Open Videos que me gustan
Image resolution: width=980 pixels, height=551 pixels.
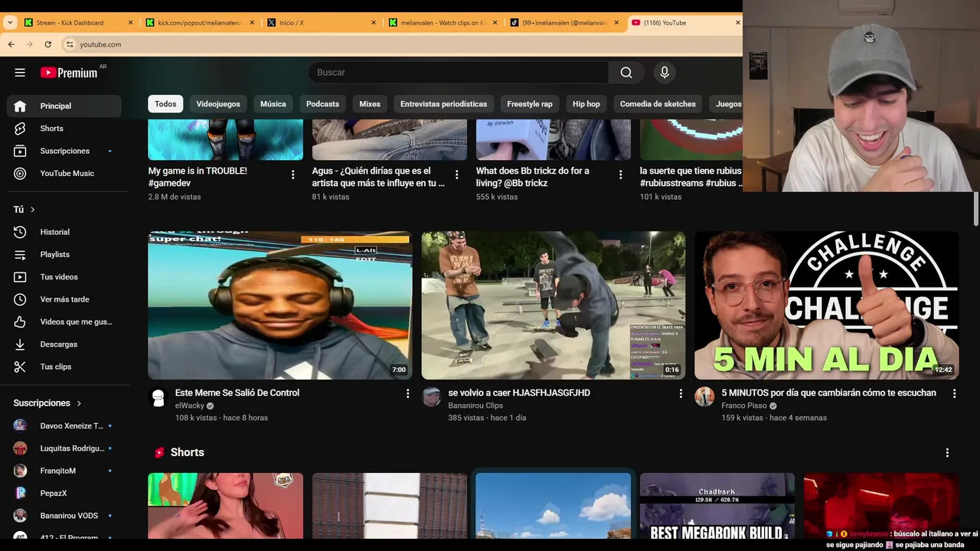point(64,321)
